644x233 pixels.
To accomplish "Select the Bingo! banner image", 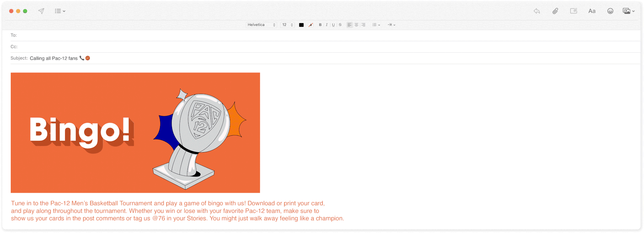I will tap(135, 133).
